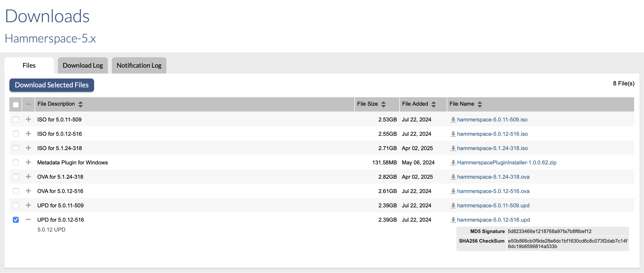Expand details for OVA for 5.1.24-318

(28, 176)
